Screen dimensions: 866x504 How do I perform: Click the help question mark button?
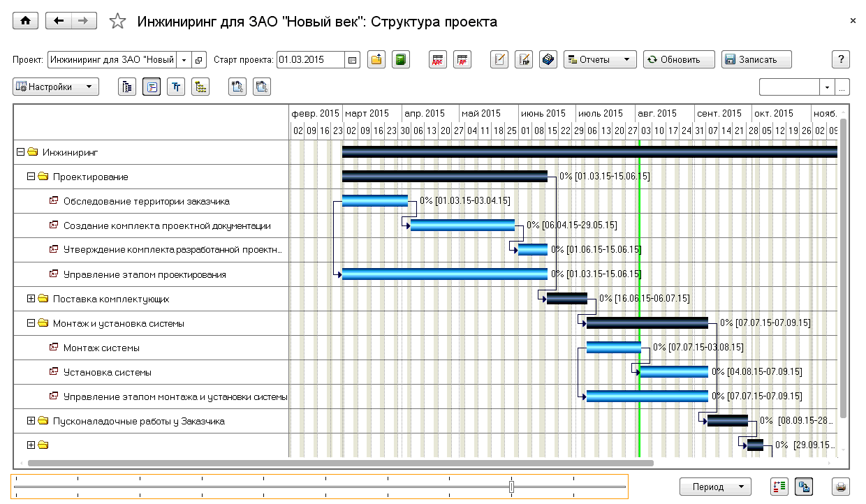(841, 60)
